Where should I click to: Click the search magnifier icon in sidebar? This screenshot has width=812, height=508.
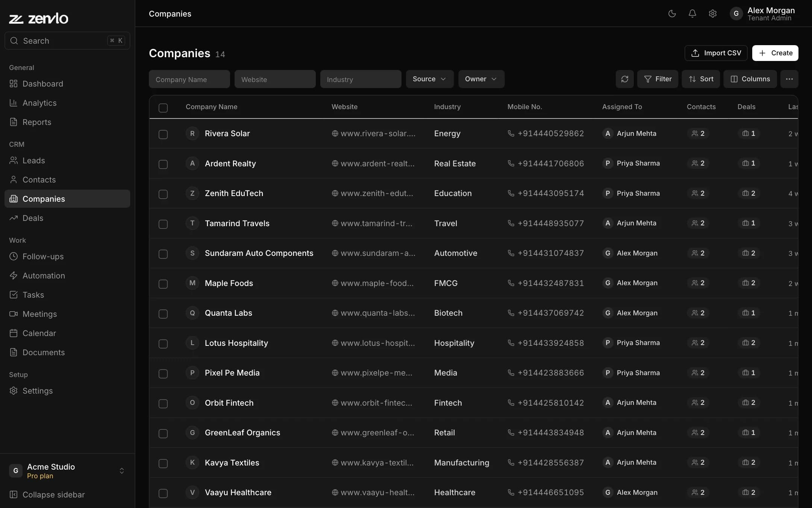click(x=14, y=41)
